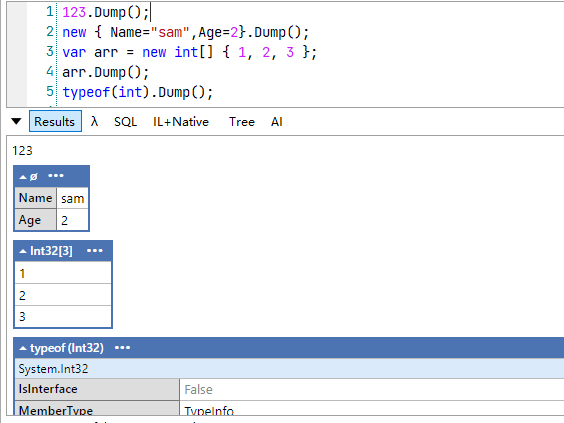Open the Tree tab

pos(242,122)
